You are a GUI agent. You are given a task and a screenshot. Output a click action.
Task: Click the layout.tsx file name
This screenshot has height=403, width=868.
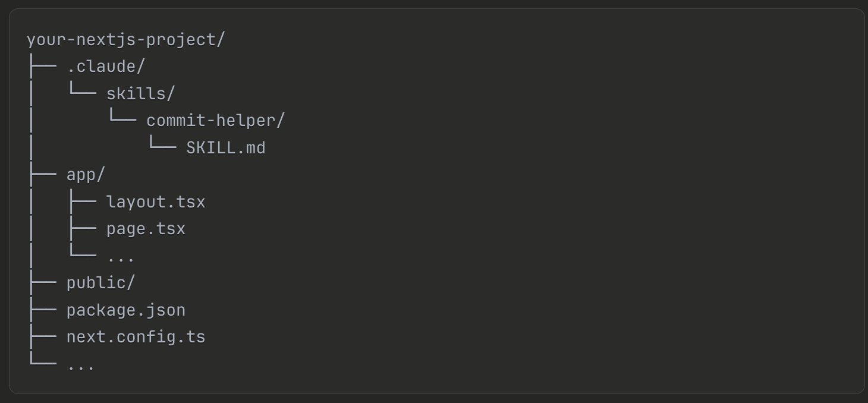click(x=156, y=202)
